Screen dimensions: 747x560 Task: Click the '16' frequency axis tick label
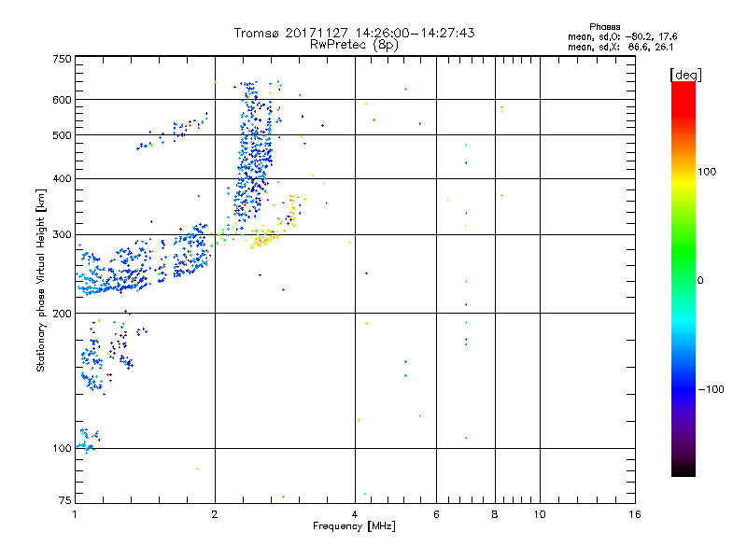click(635, 514)
